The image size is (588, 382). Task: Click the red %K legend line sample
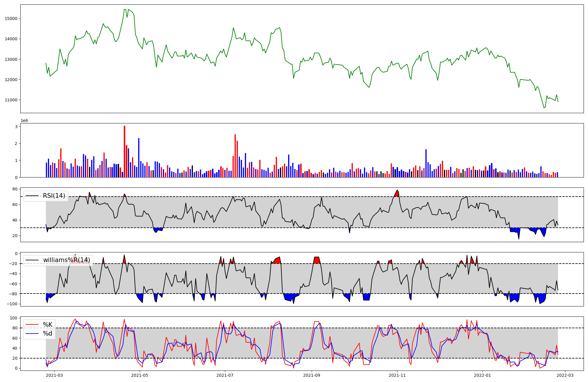(32, 324)
